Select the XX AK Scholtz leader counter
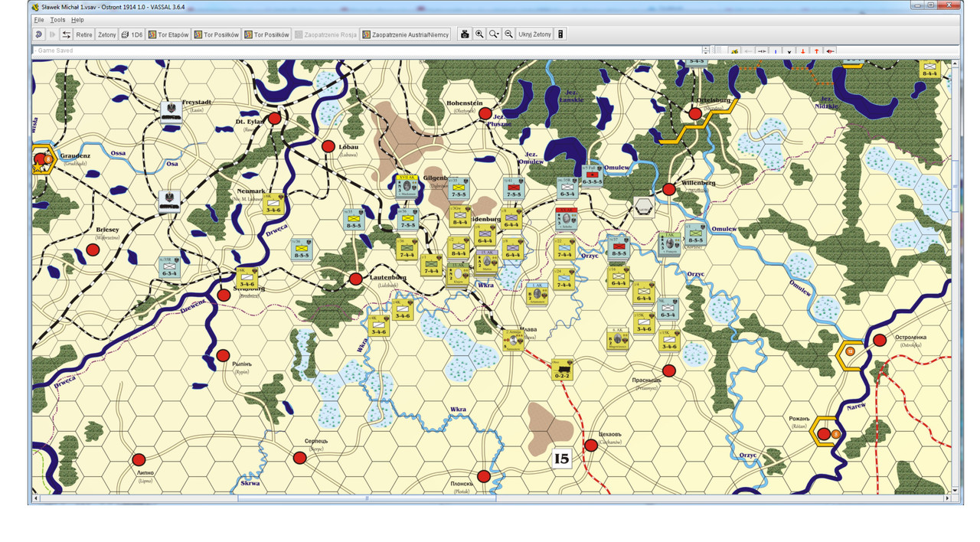 [x=567, y=217]
